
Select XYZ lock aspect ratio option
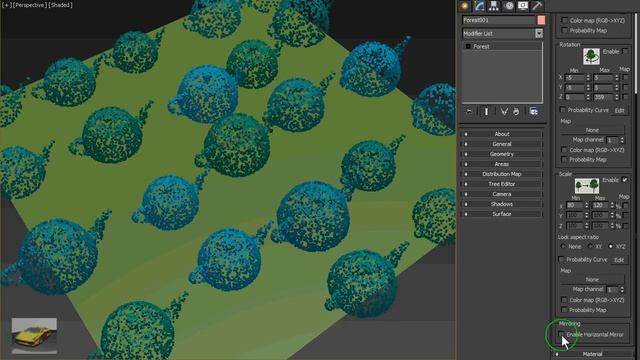click(x=611, y=247)
